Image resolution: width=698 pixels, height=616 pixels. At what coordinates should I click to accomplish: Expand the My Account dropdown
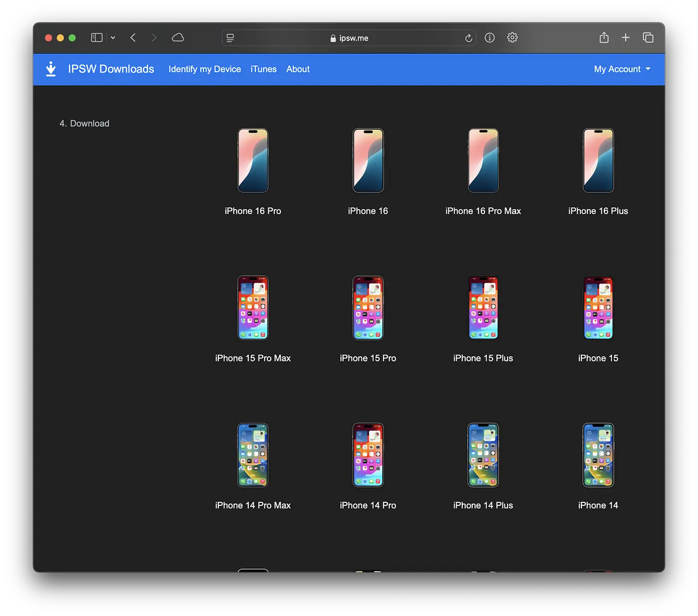point(622,69)
